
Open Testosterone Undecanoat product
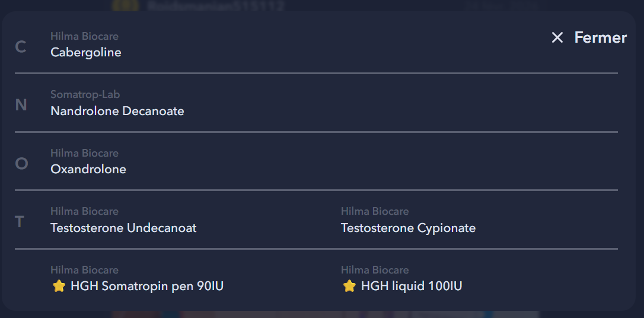pos(123,228)
